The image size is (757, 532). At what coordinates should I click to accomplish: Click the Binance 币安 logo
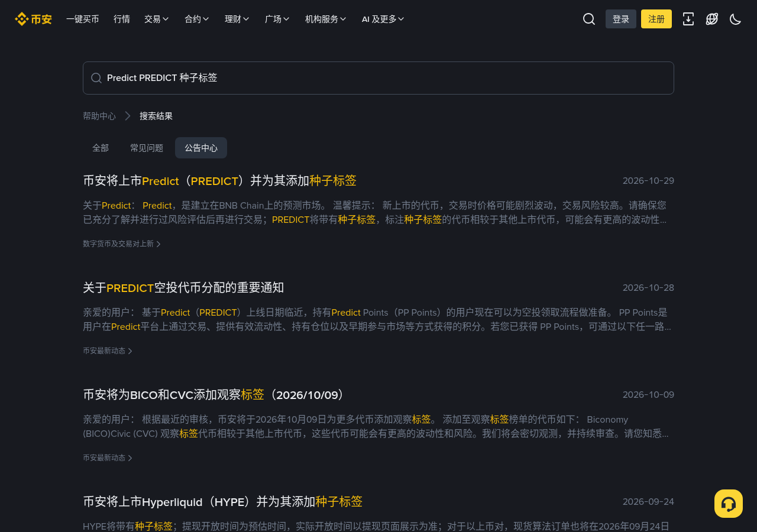[x=34, y=19]
